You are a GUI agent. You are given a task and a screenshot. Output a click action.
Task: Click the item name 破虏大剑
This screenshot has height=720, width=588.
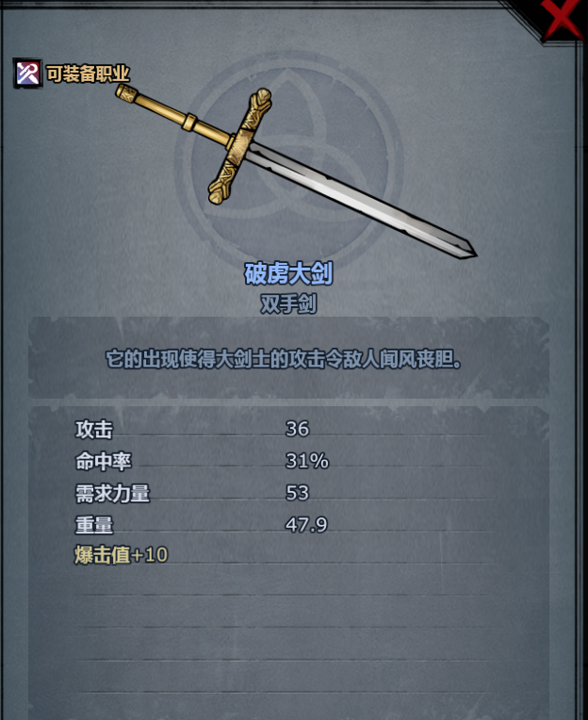pyautogui.click(x=288, y=274)
